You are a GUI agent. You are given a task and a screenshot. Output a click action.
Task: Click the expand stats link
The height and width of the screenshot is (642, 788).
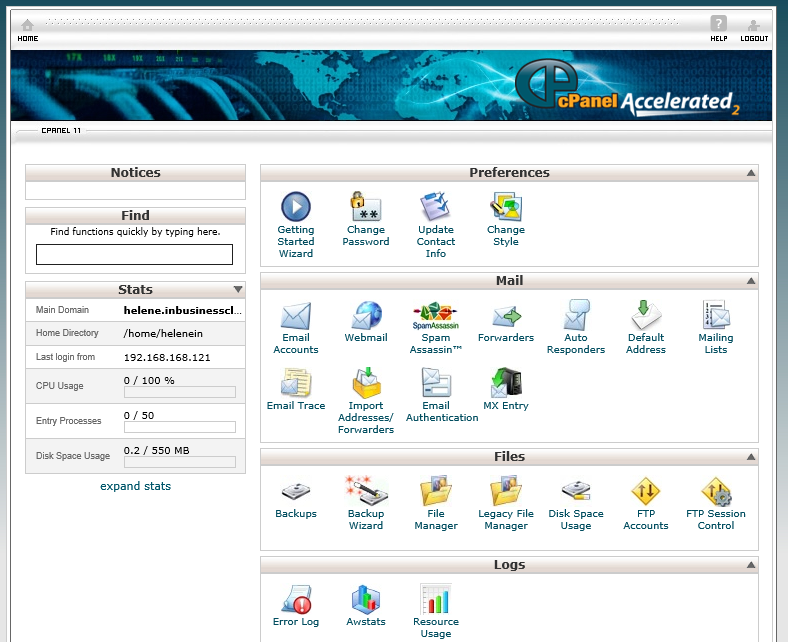[x=135, y=486]
